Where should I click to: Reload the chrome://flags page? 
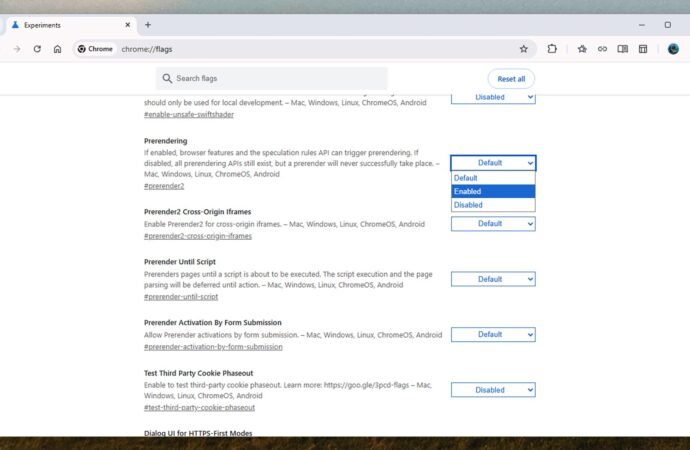[x=37, y=49]
